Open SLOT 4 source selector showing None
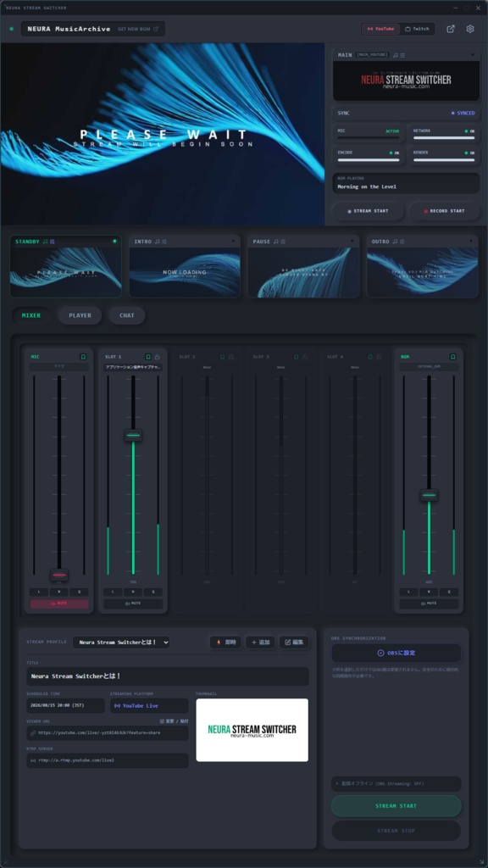488x868 pixels. [x=355, y=367]
